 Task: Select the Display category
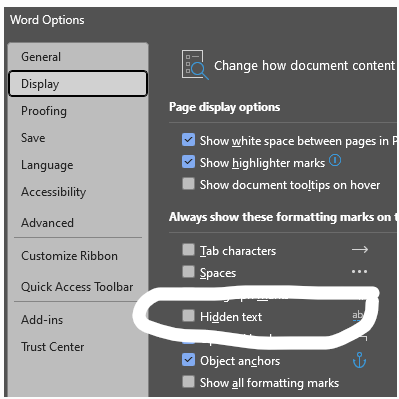[x=78, y=83]
